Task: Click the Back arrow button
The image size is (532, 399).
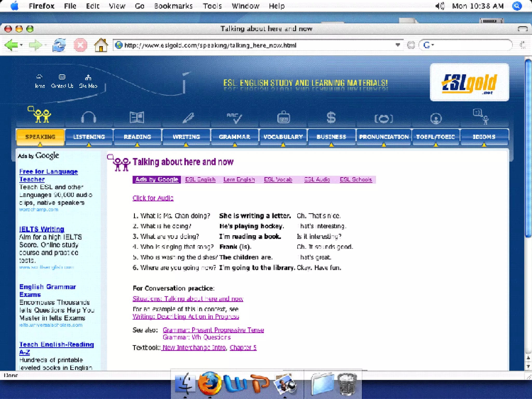Action: tap(11, 45)
